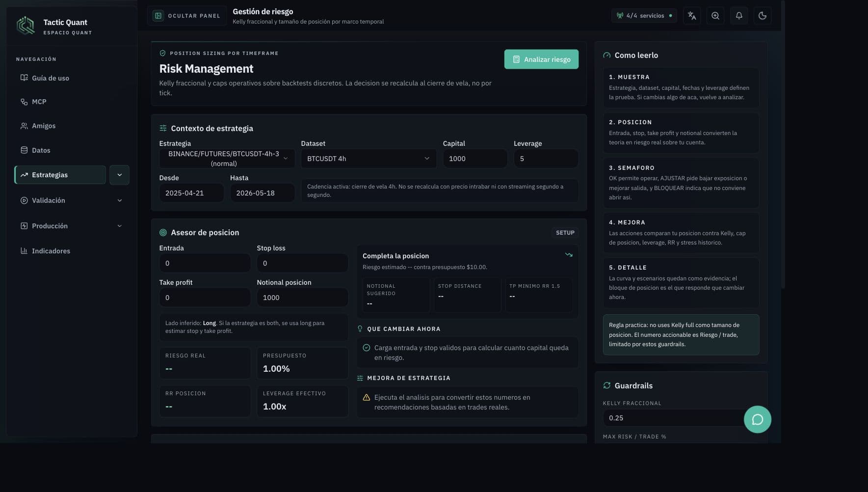The image size is (868, 492).
Task: Click the Capital input field
Action: [x=475, y=159]
